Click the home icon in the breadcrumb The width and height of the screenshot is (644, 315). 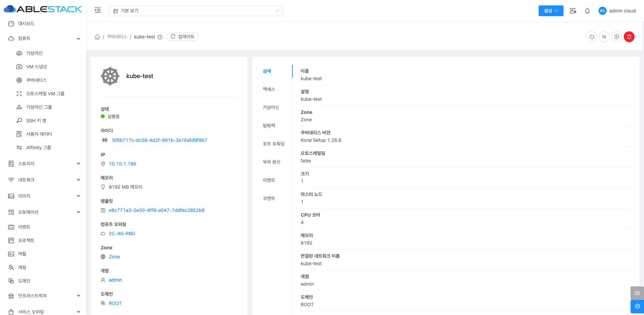tap(97, 37)
